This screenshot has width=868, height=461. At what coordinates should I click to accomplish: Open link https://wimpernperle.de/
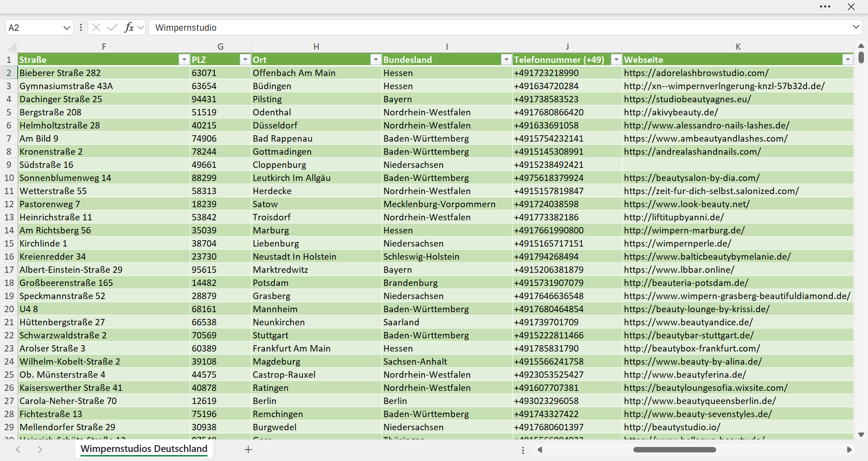click(x=678, y=243)
